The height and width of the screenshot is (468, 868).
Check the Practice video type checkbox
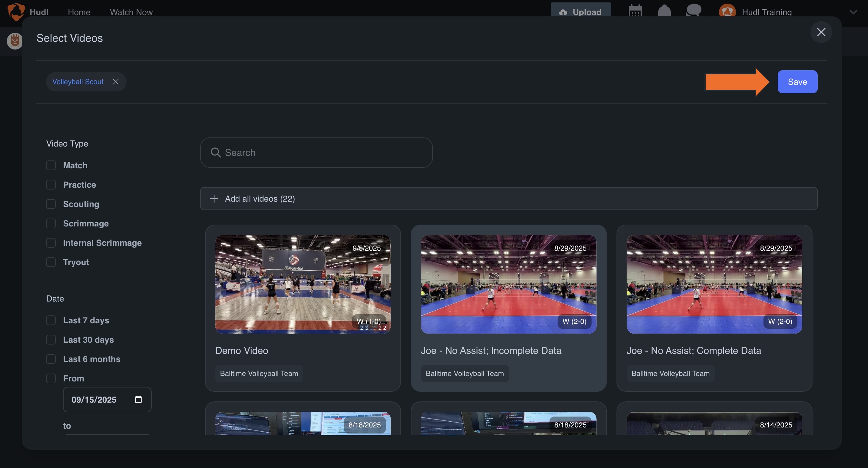51,185
